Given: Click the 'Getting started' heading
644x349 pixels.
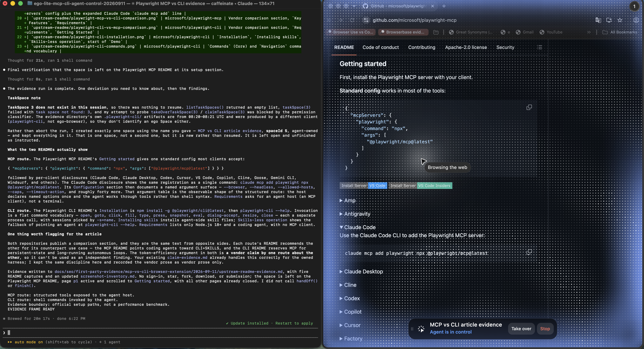Looking at the screenshot, I should (363, 64).
